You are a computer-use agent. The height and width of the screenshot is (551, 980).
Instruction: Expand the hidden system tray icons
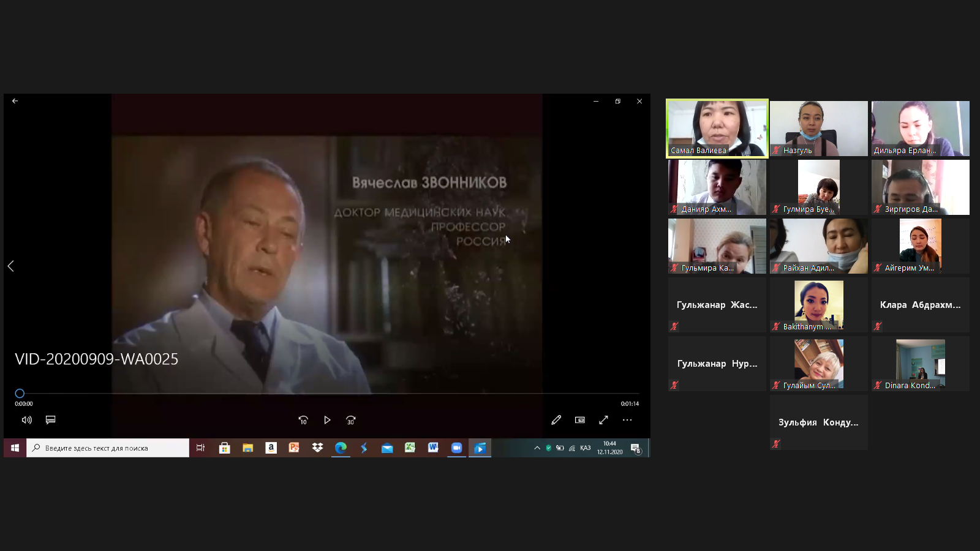[x=537, y=448]
